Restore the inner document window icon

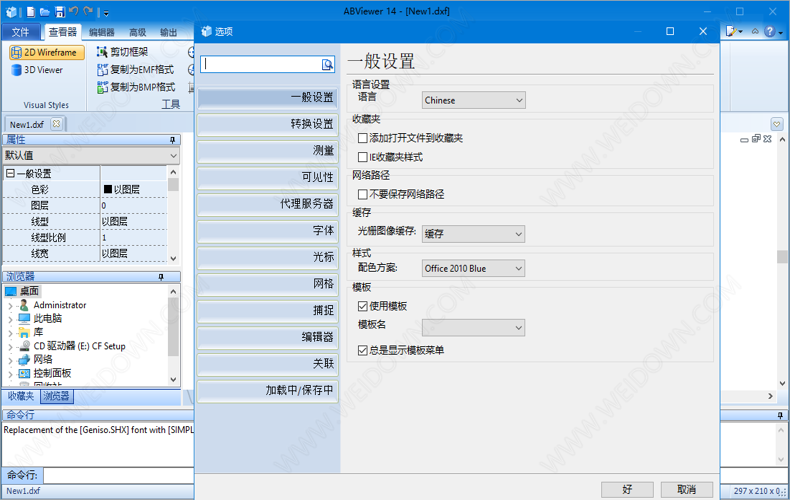pyautogui.click(x=756, y=139)
